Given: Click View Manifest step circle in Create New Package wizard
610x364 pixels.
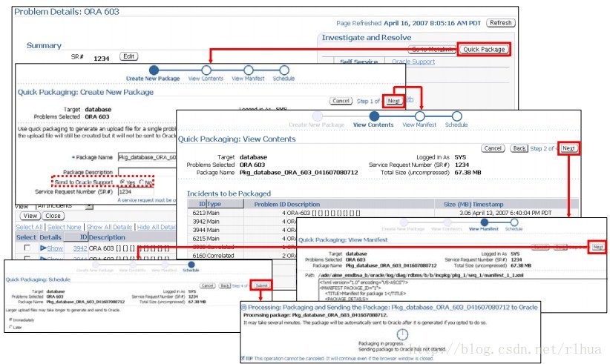Looking at the screenshot, I should (x=248, y=70).
